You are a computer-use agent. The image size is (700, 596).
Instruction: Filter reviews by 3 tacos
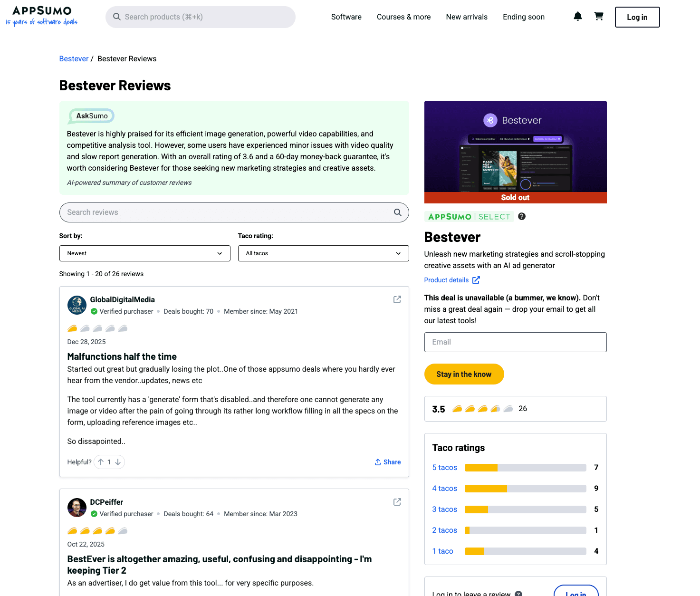click(445, 509)
